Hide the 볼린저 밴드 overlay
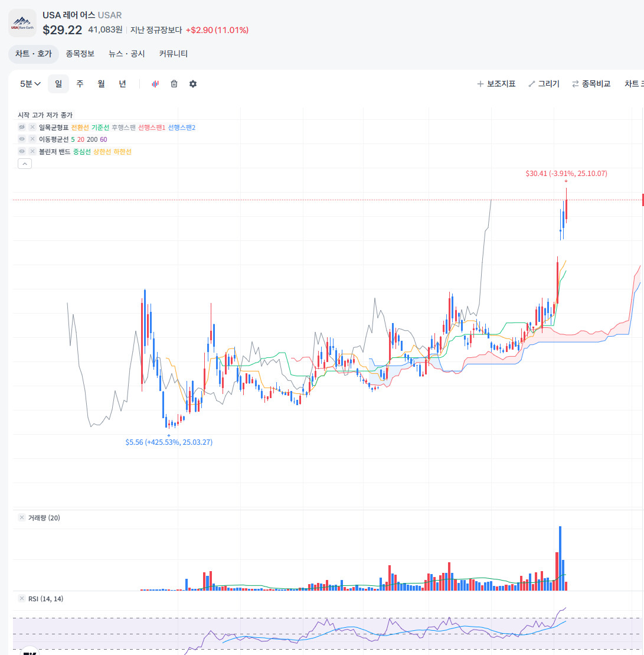The height and width of the screenshot is (655, 644). (22, 151)
